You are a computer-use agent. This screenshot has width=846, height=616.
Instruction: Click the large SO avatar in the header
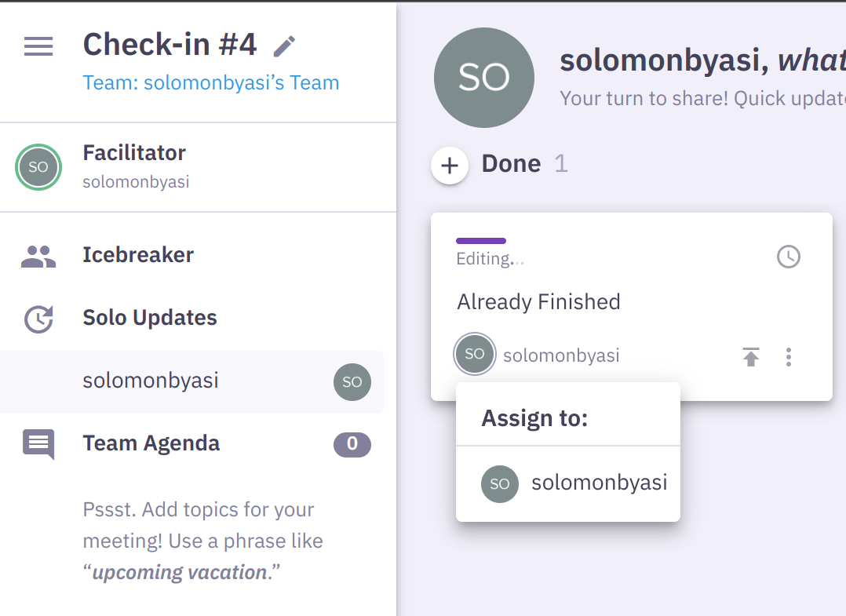click(x=483, y=77)
